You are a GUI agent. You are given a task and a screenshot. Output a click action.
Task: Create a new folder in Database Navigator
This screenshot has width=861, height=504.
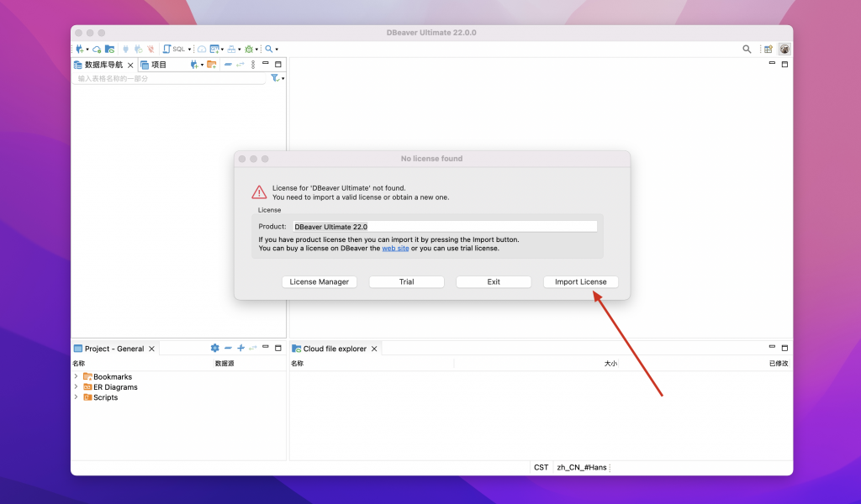(212, 65)
